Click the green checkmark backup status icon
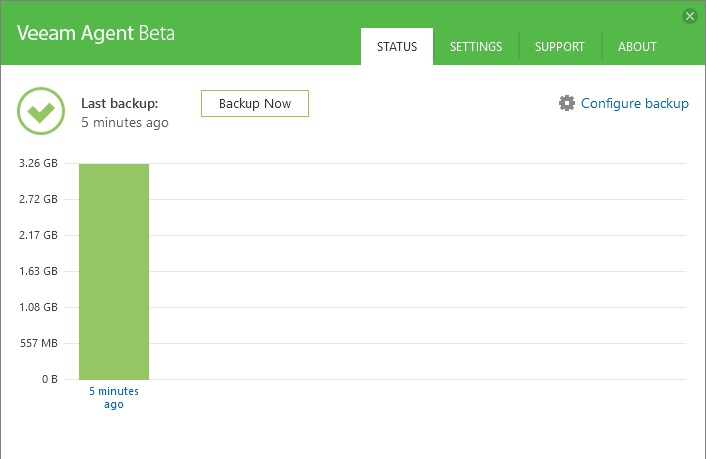Image resolution: width=706 pixels, height=459 pixels. pos(41,112)
